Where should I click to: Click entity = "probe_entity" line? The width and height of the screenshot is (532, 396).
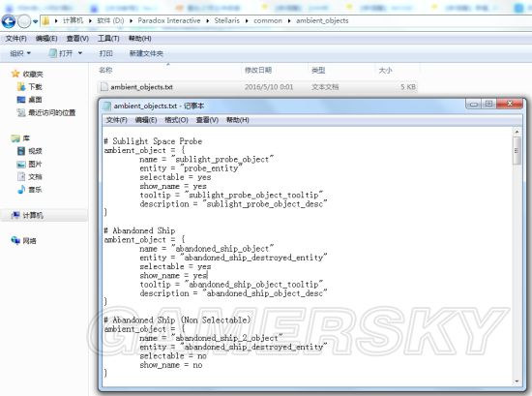tap(191, 168)
